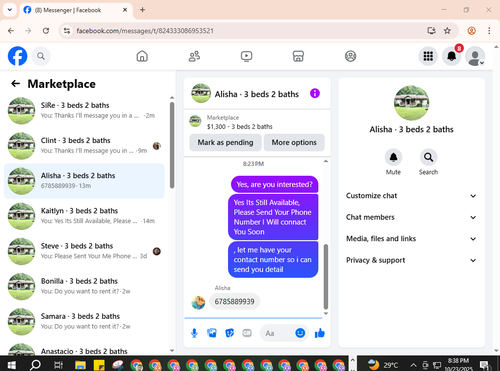Click the chat header listing thumbnail
The image size is (500, 371).
[201, 93]
